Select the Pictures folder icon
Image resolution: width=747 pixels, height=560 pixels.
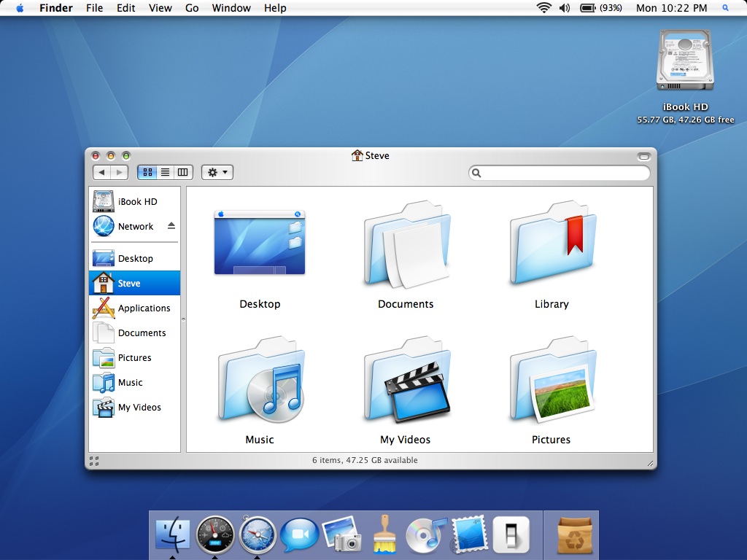coord(551,382)
